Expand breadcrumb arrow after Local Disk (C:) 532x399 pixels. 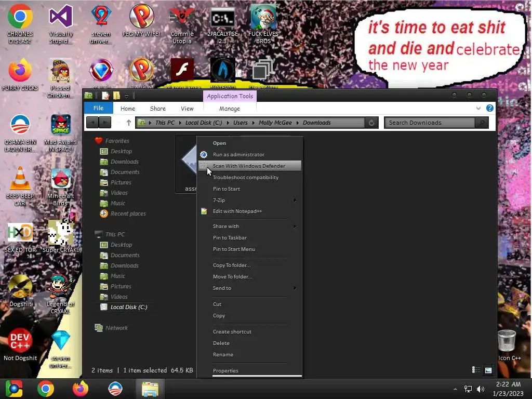tap(228, 123)
